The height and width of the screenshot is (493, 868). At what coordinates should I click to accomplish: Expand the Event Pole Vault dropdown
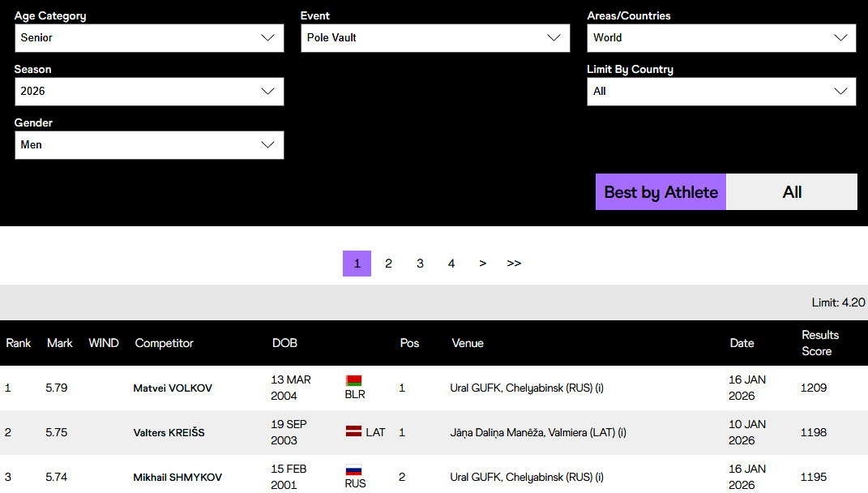pyautogui.click(x=435, y=38)
